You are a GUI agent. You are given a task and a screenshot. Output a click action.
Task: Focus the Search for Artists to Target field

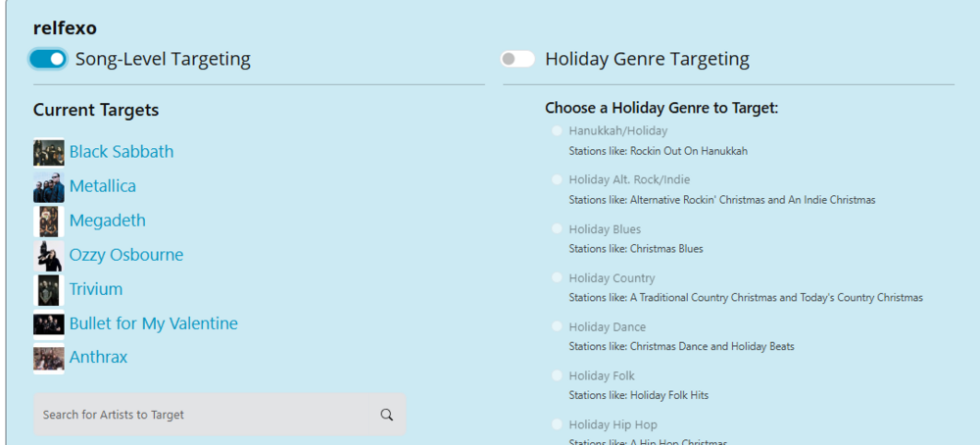tap(220, 415)
